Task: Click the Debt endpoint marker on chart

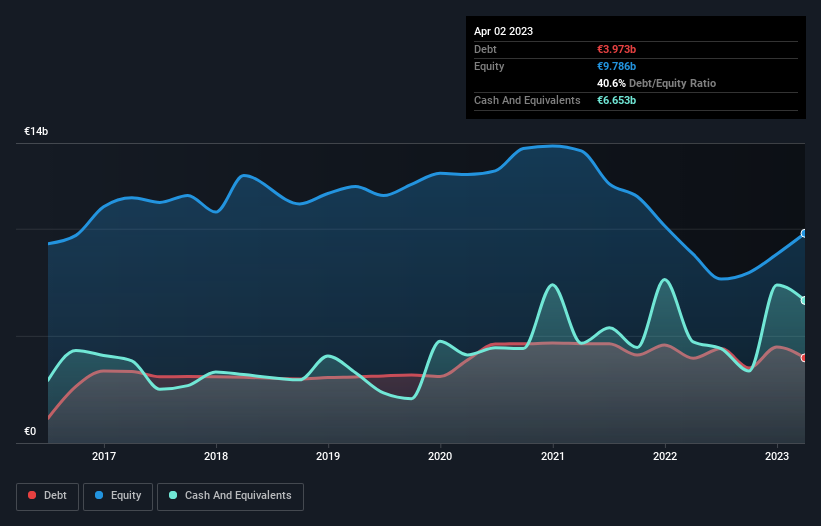Action: (x=804, y=358)
